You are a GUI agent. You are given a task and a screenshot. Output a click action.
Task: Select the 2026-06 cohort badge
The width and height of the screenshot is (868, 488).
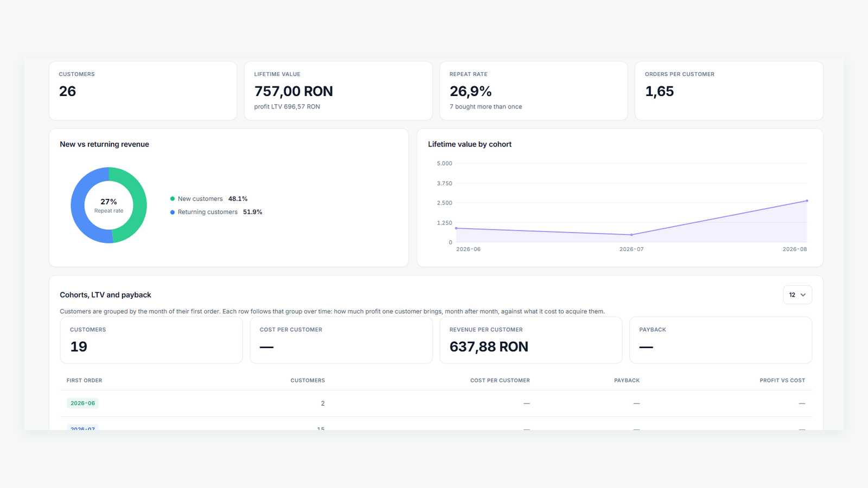82,403
